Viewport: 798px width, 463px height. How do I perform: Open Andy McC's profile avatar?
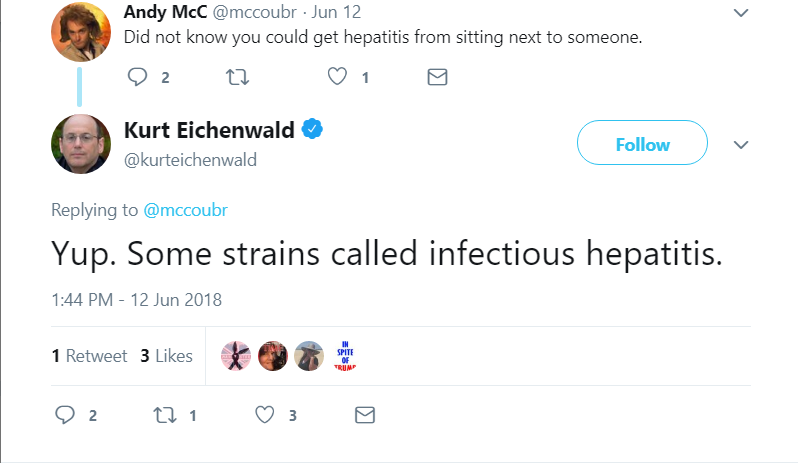pyautogui.click(x=81, y=32)
